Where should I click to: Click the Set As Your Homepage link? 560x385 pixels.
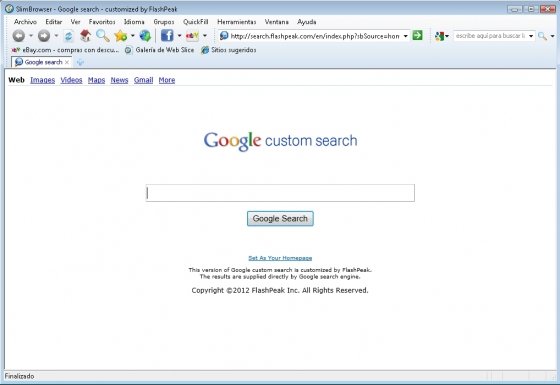click(280, 258)
